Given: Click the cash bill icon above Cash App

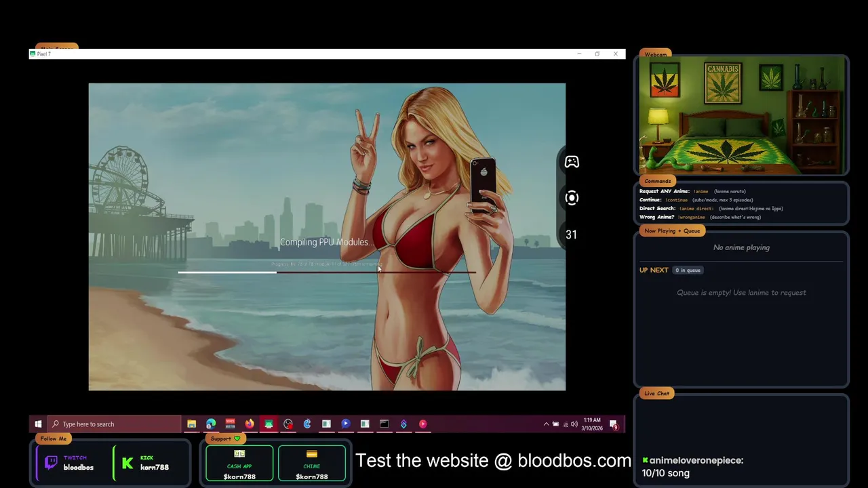Looking at the screenshot, I should click(239, 454).
